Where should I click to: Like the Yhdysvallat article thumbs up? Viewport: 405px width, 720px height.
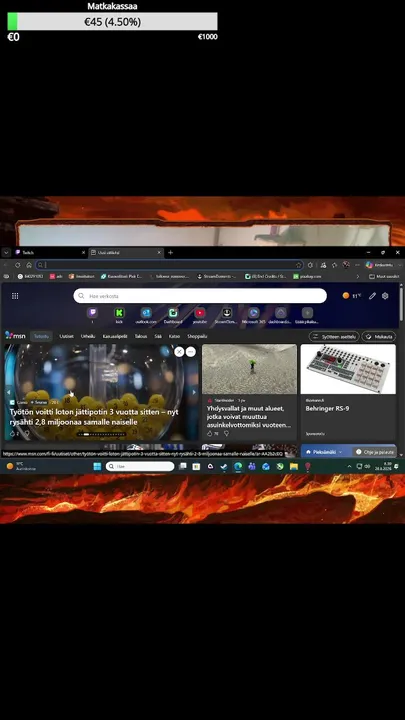(210, 433)
